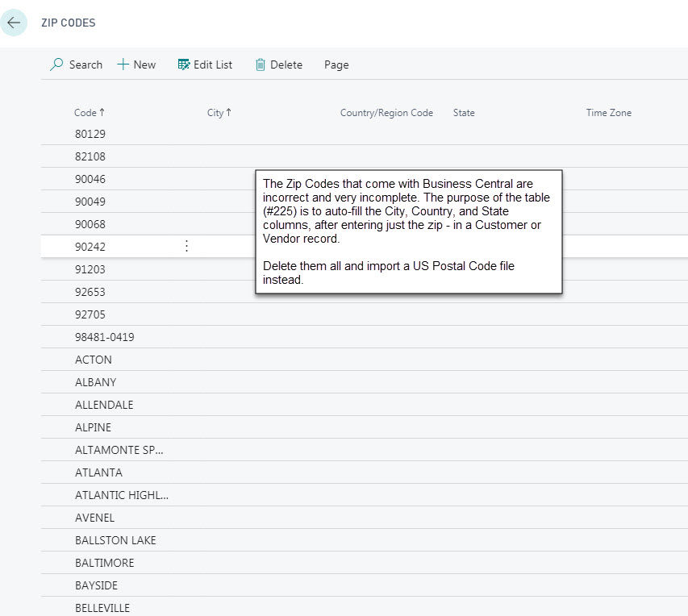Click the ALTAMONTE SP... code entry

119,450
